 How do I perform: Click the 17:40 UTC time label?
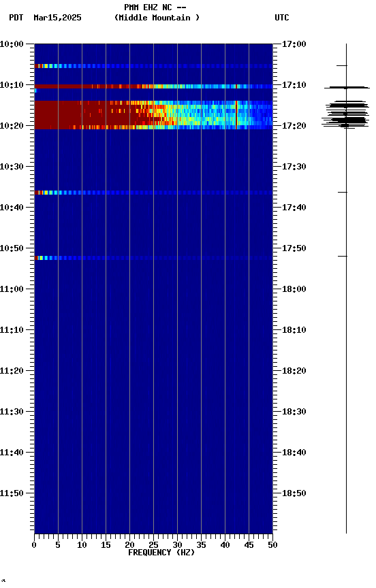tap(294, 208)
